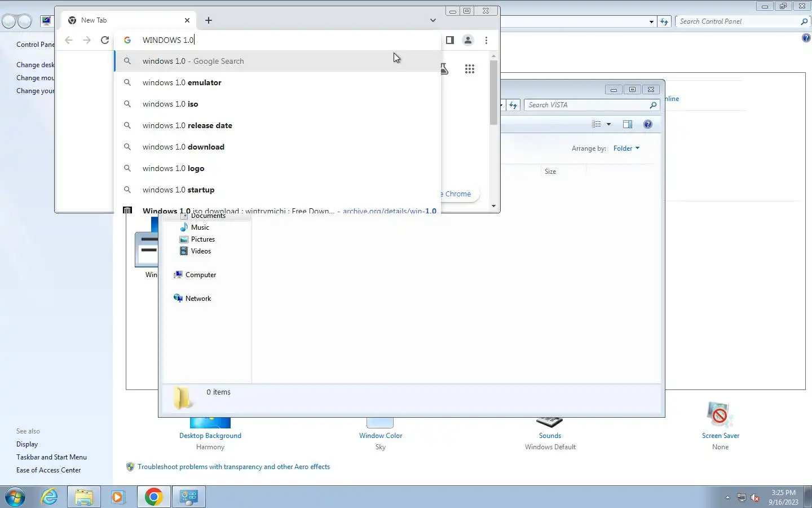The image size is (812, 508).
Task: Open the Chrome profile avatar
Action: pyautogui.click(x=468, y=40)
